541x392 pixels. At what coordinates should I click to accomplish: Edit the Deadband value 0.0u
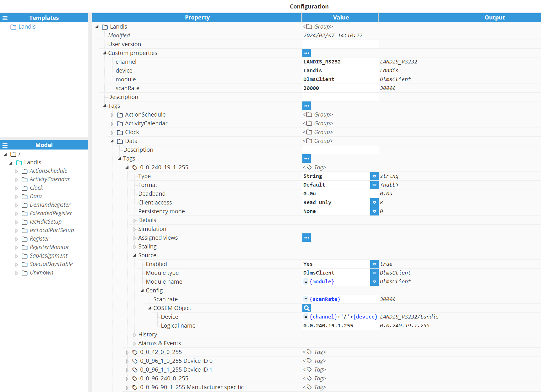click(340, 194)
